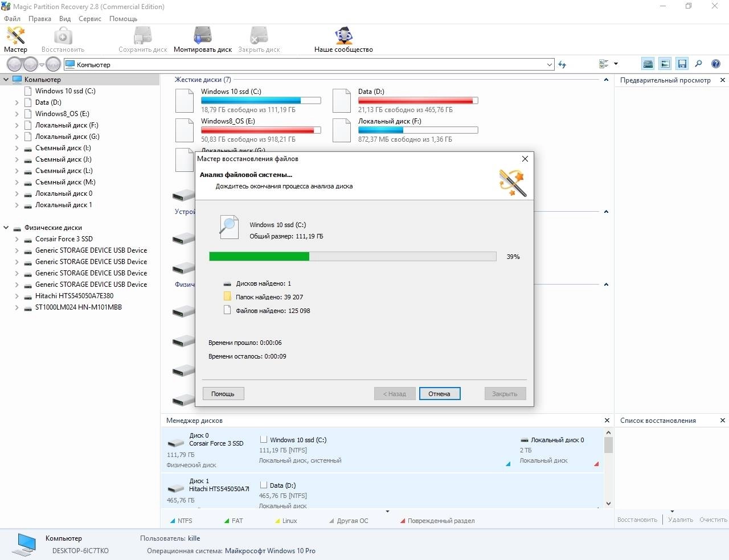Viewport: 729px width, 560px height.
Task: Click Диск 0 Corsair drive icon in disk manager
Action: tap(175, 443)
